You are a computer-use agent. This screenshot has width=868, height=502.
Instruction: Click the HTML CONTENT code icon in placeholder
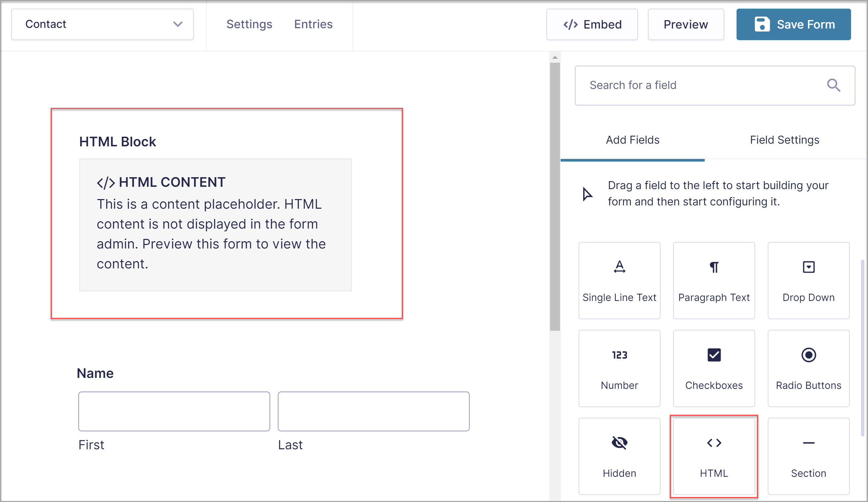click(x=106, y=183)
